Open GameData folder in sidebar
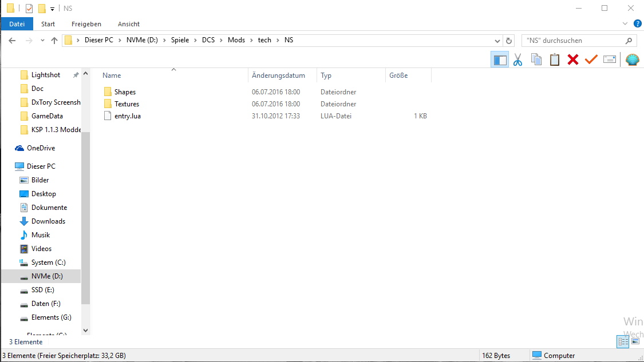 (x=46, y=116)
